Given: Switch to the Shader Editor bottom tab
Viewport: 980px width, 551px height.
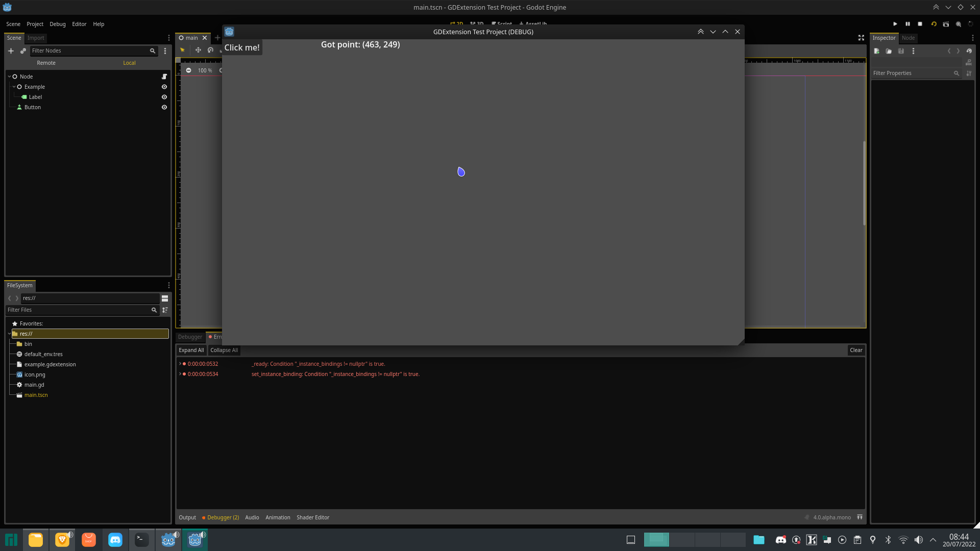Looking at the screenshot, I should [313, 517].
